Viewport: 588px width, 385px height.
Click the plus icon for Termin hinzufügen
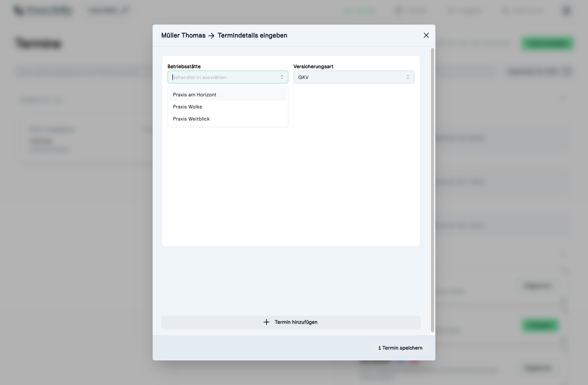coord(266,322)
